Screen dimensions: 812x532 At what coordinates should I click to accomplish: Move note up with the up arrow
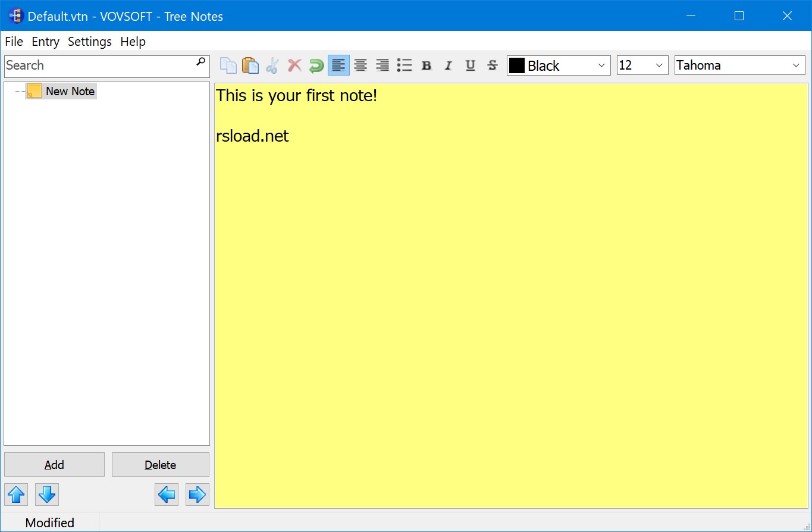(x=16, y=495)
